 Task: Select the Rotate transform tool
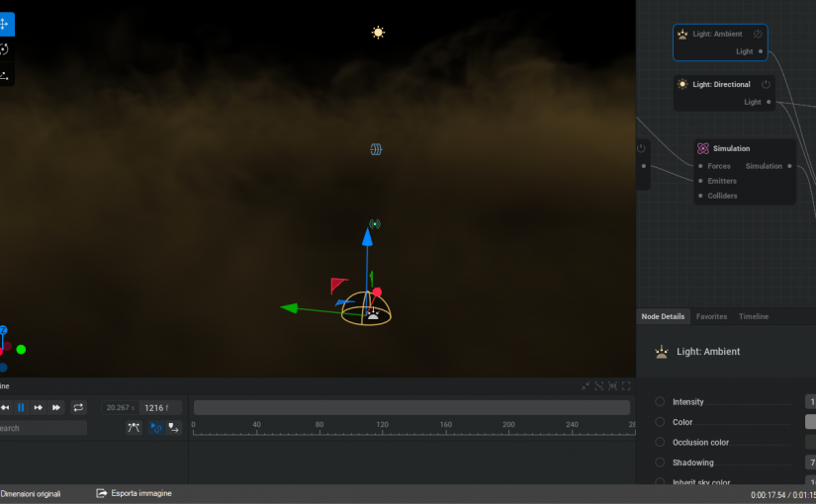click(4, 49)
